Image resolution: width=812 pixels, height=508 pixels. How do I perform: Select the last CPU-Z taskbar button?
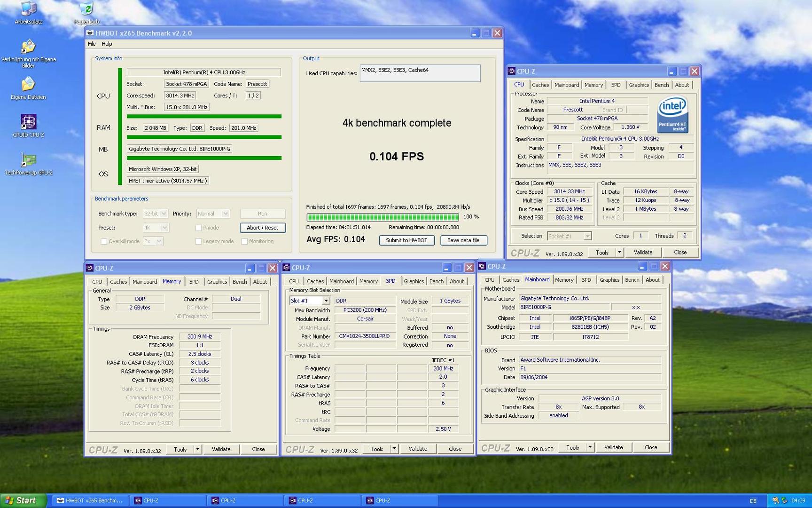399,500
